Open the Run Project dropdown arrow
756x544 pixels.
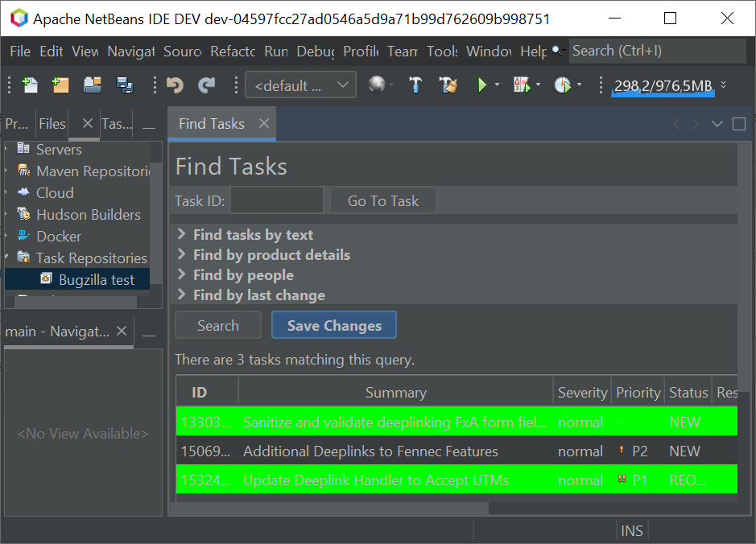(x=497, y=84)
